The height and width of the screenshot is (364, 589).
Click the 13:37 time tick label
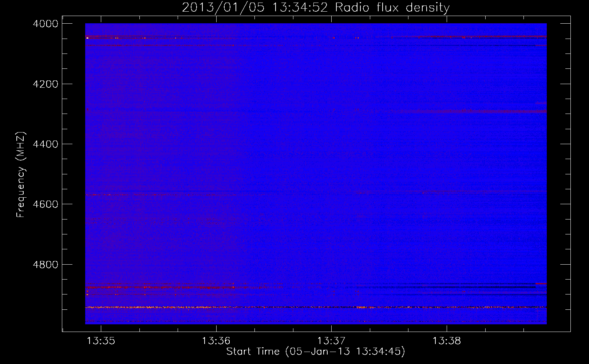coord(331,341)
